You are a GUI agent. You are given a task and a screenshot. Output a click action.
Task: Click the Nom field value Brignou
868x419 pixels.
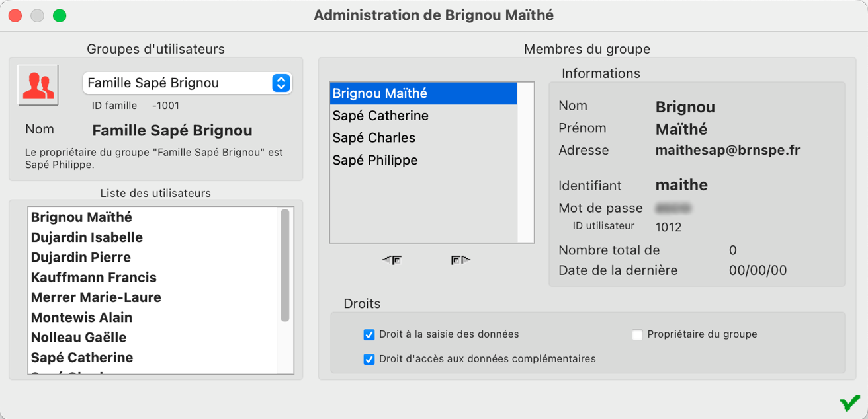(x=685, y=107)
